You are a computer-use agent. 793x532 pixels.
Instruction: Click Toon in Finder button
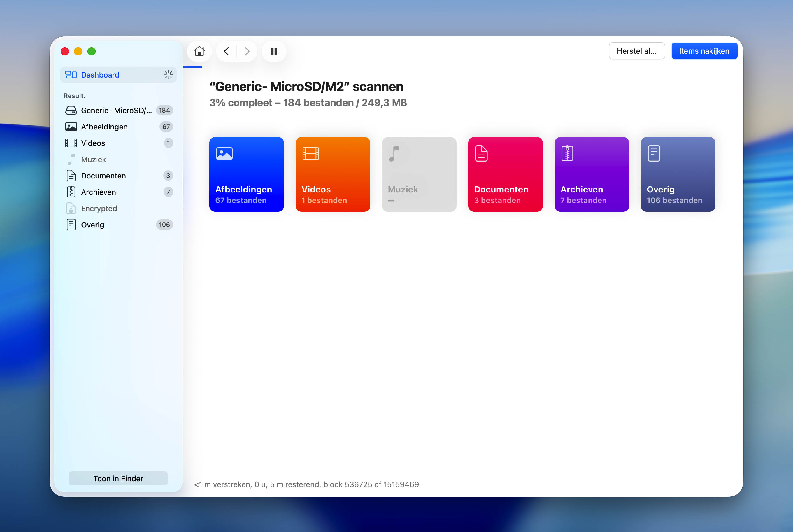point(118,478)
